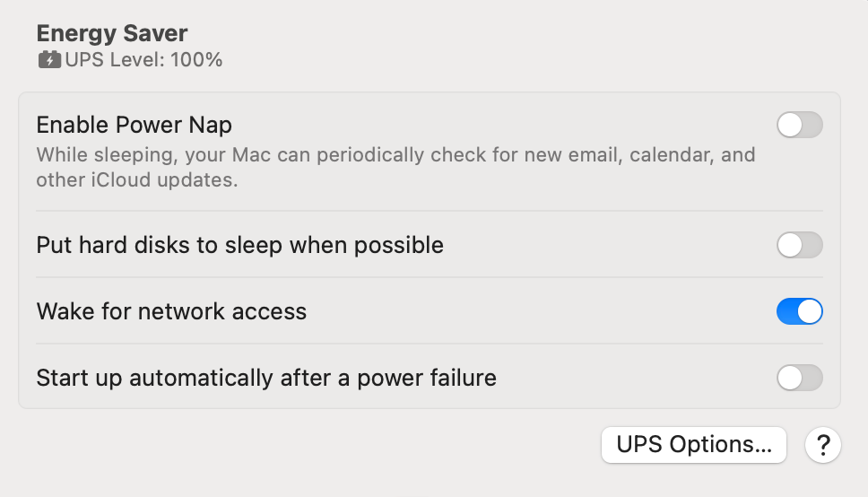Click the Wake for network access label
This screenshot has width=868, height=497.
(x=171, y=311)
